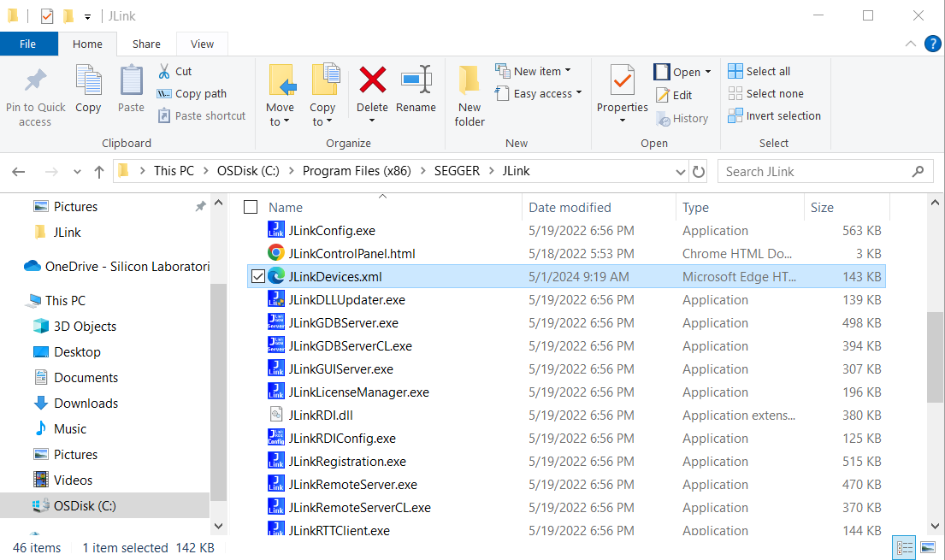Switch to the View ribbon tab

click(x=202, y=44)
